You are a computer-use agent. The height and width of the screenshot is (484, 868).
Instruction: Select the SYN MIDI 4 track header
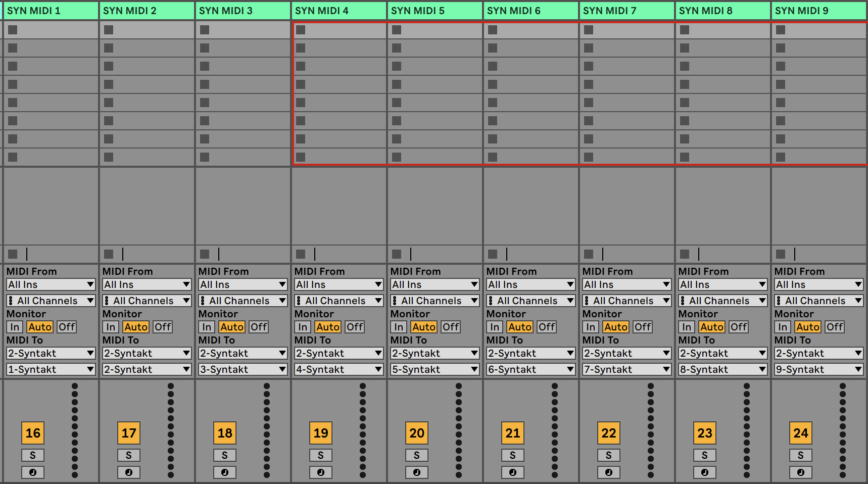pyautogui.click(x=339, y=11)
